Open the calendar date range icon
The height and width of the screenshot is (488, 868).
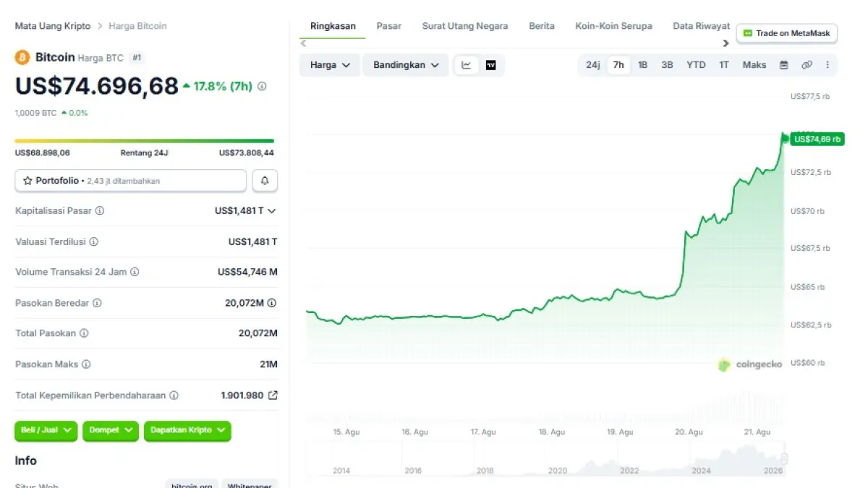click(784, 65)
